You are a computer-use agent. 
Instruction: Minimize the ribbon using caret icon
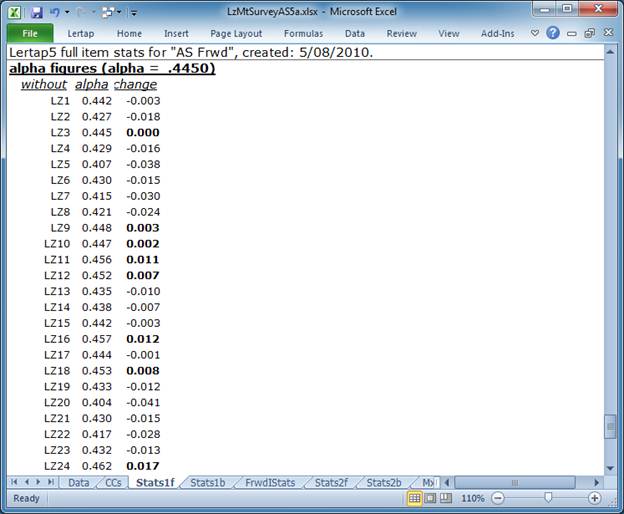[534, 33]
